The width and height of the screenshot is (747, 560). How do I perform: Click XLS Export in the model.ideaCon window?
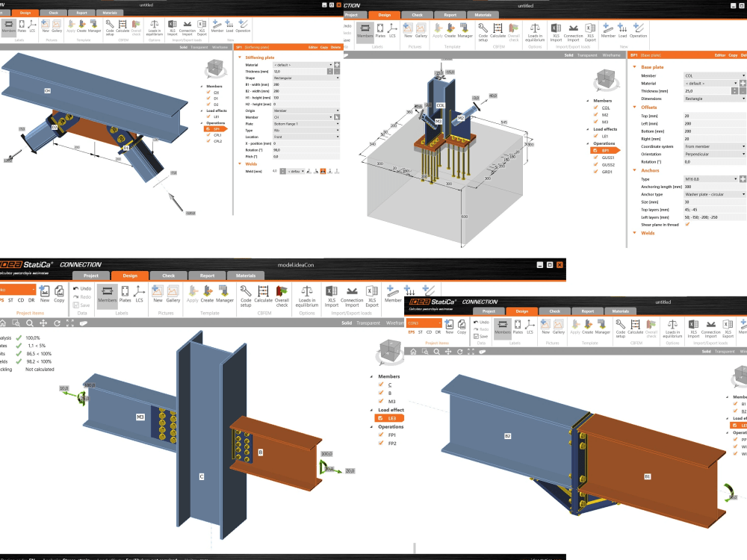coord(372,296)
